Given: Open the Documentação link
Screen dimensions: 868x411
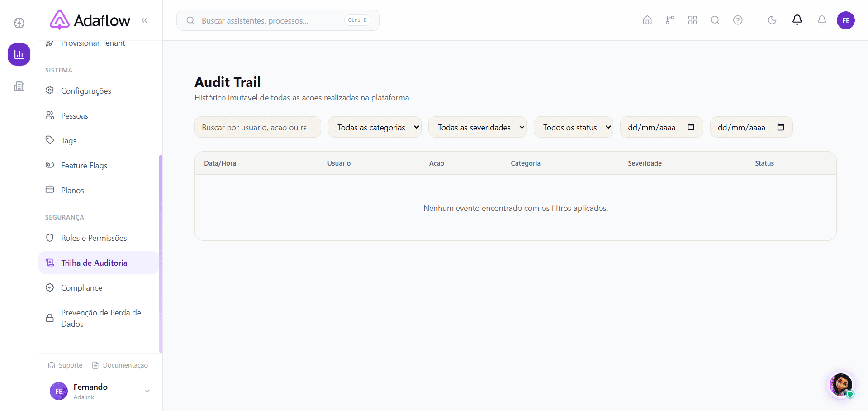Looking at the screenshot, I should coord(120,365).
